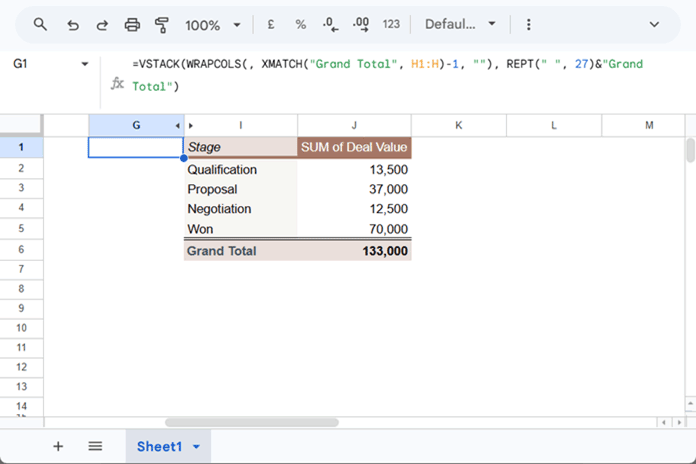Click the SUM of Deal Value header
The height and width of the screenshot is (464, 696).
pos(354,147)
